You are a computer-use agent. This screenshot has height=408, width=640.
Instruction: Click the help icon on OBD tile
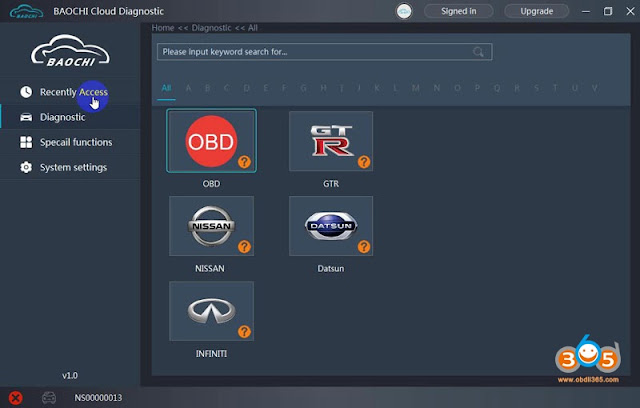pos(244,162)
